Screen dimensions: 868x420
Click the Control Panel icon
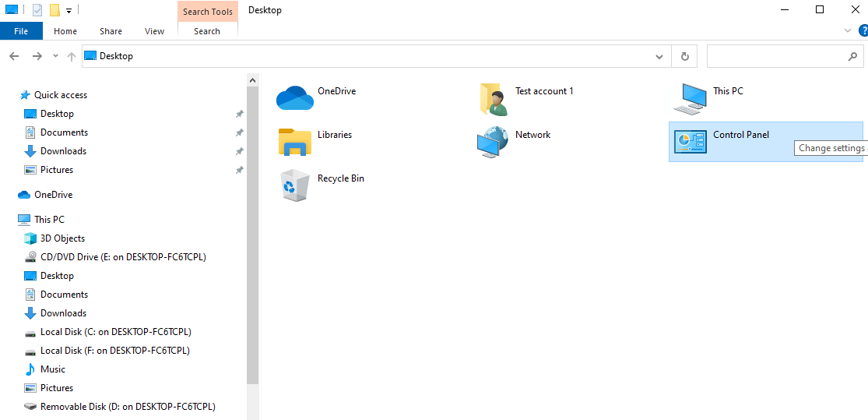pyautogui.click(x=690, y=142)
